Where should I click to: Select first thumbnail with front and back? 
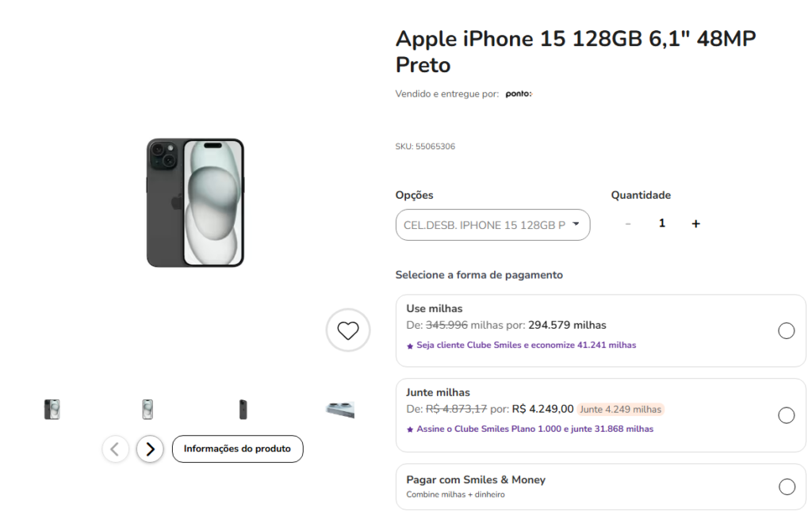pos(52,410)
